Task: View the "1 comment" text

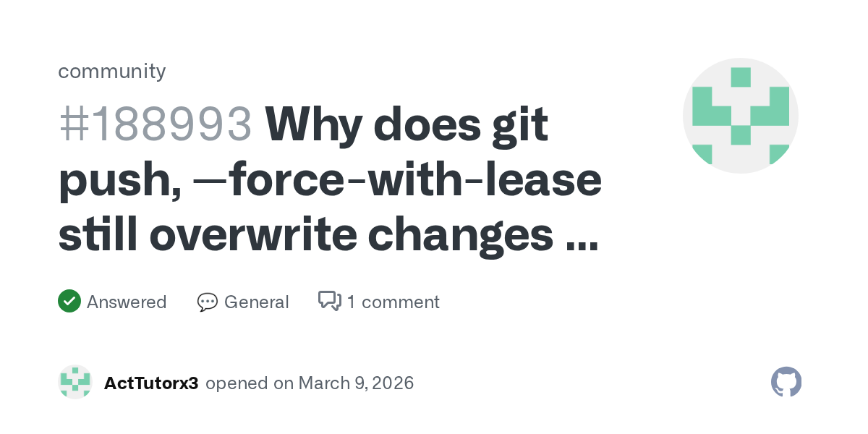Action: pyautogui.click(x=393, y=302)
